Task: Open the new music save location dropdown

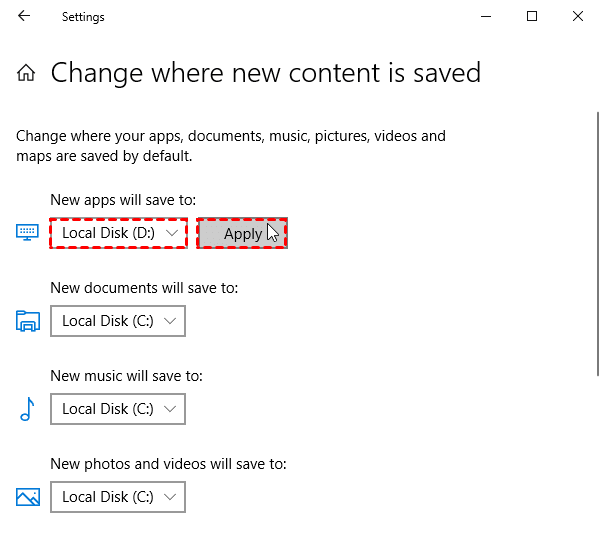Action: [118, 409]
